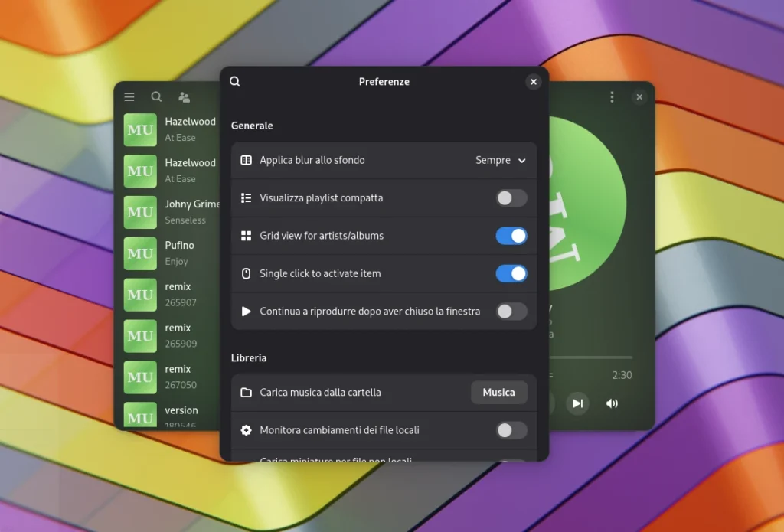784x532 pixels.
Task: Open the three-dot menu in player window
Action: coord(612,97)
